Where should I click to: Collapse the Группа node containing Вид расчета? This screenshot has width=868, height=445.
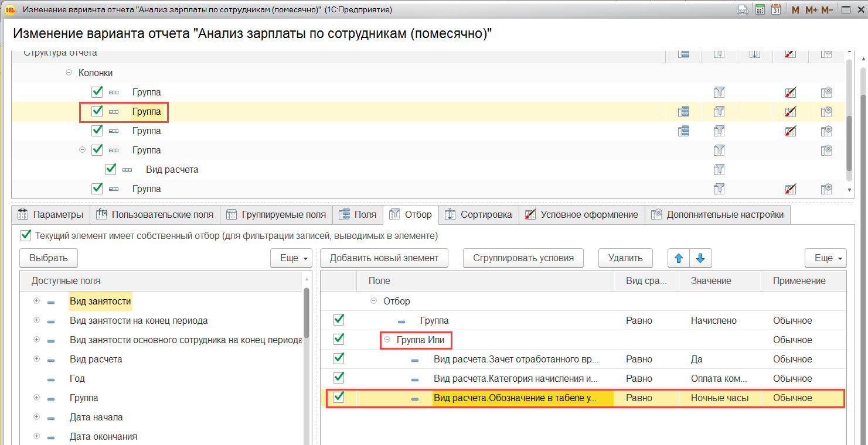[x=82, y=150]
